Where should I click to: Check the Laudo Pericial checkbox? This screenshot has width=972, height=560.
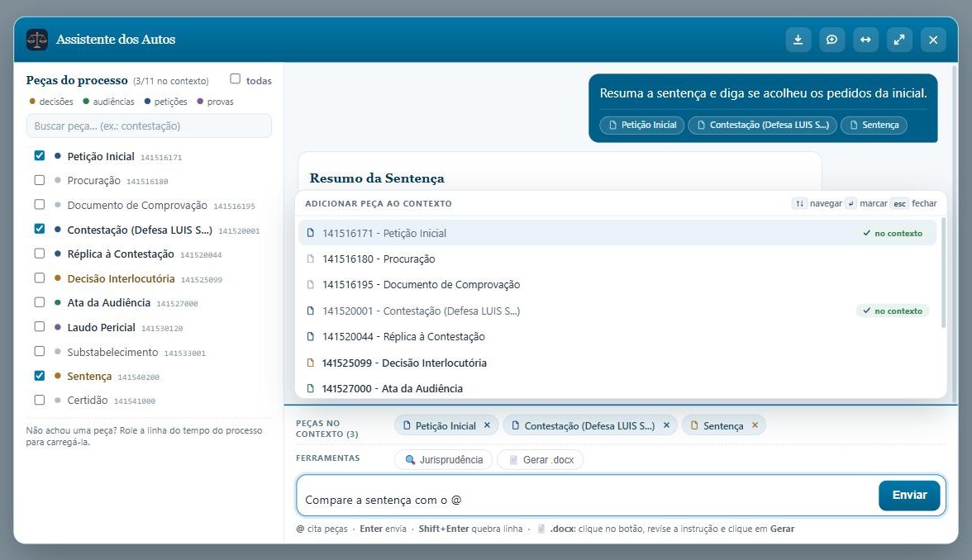(40, 326)
